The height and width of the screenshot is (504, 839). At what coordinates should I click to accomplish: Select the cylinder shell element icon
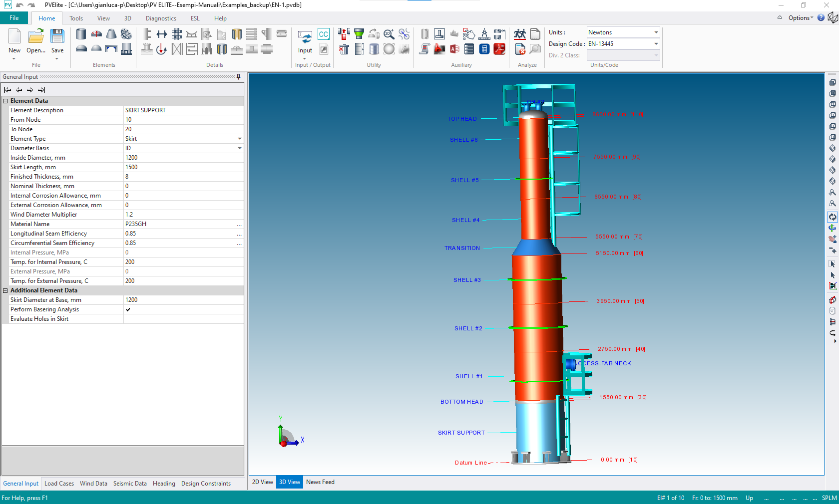81,34
